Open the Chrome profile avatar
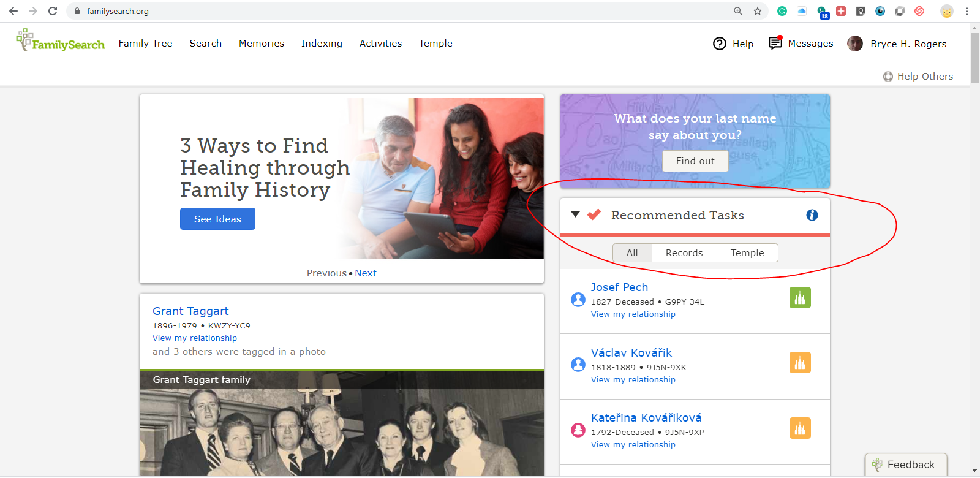The width and height of the screenshot is (980, 478). (947, 11)
